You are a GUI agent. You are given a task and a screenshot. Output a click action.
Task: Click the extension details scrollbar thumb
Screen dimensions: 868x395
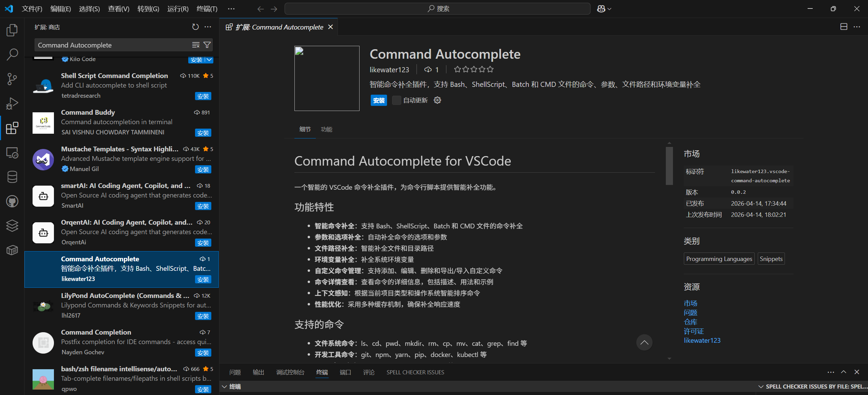pyautogui.click(x=669, y=166)
